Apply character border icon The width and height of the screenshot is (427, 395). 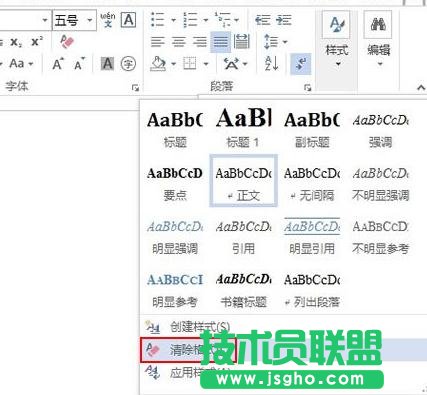point(128,20)
